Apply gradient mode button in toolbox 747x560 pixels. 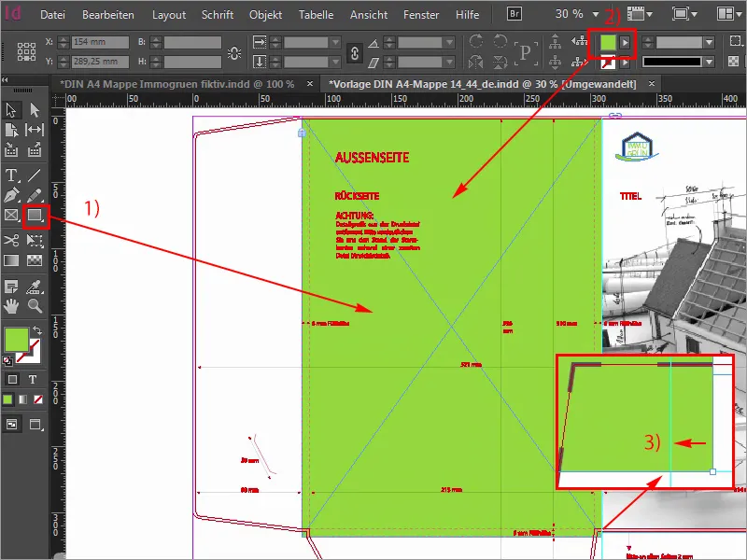coord(22,399)
